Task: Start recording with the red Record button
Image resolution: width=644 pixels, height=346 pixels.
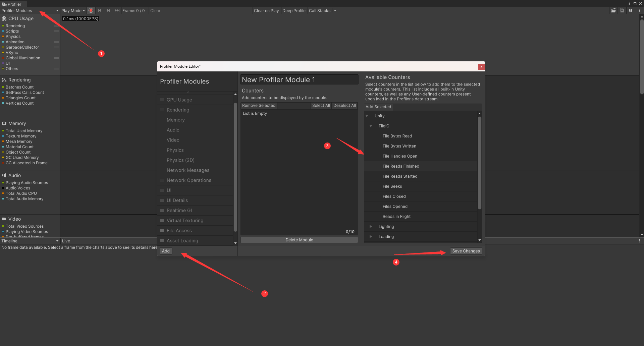Action: pos(91,11)
